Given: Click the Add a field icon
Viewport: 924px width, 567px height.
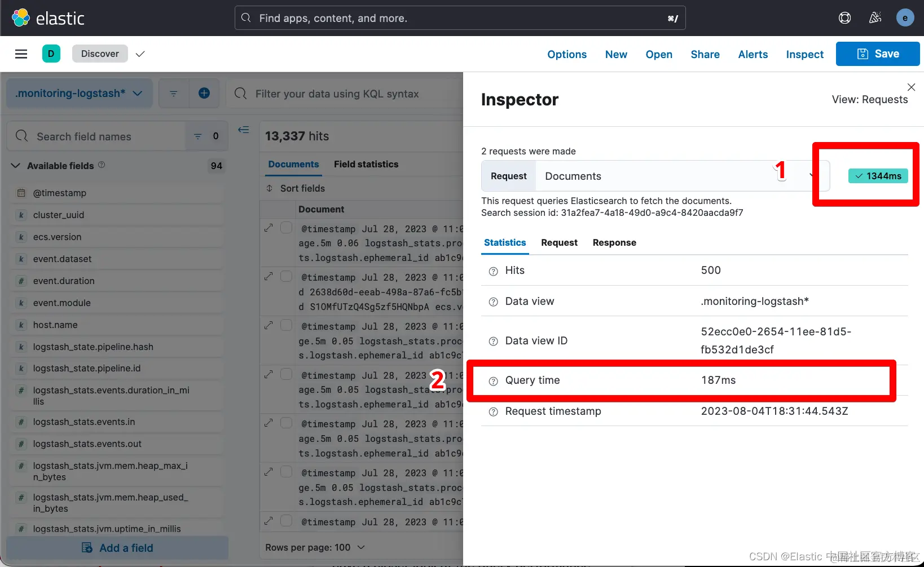Looking at the screenshot, I should pos(87,548).
